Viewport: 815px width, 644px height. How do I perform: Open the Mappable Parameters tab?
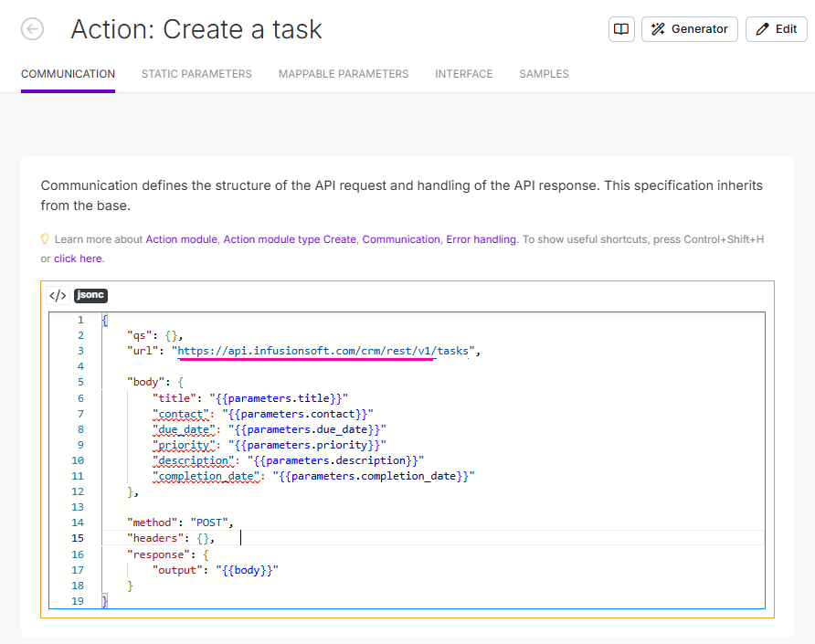point(344,74)
